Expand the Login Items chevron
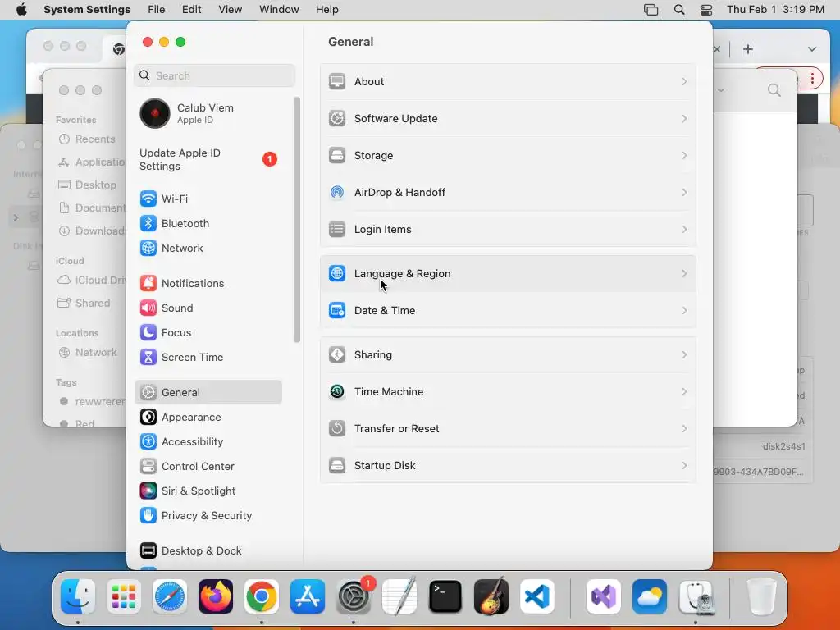 [684, 230]
